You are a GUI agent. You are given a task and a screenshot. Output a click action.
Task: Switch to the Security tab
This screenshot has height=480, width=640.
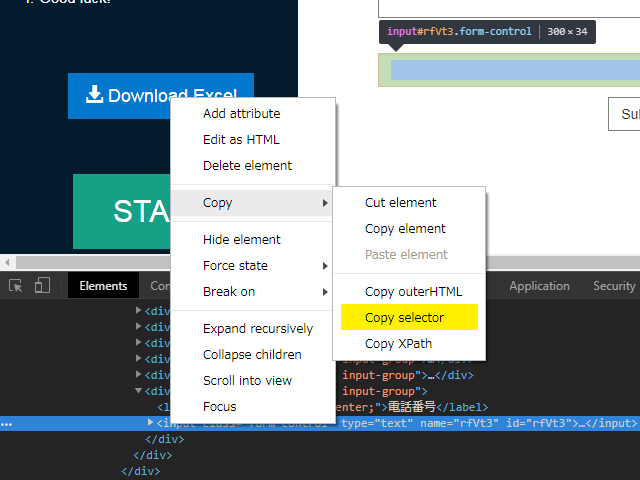[x=614, y=286]
